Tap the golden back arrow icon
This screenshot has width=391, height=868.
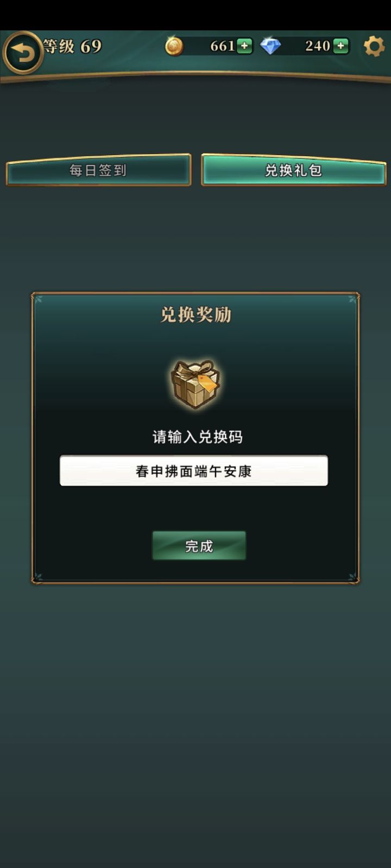(22, 53)
